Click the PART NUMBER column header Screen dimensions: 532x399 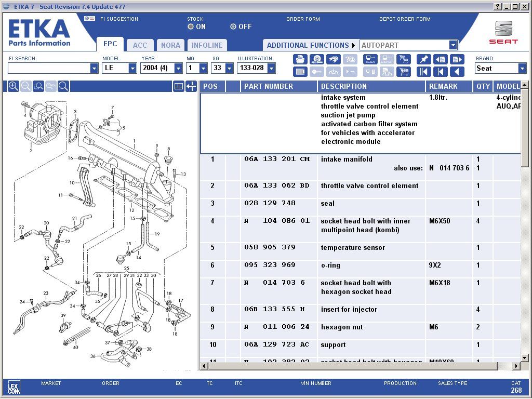[x=279, y=86]
